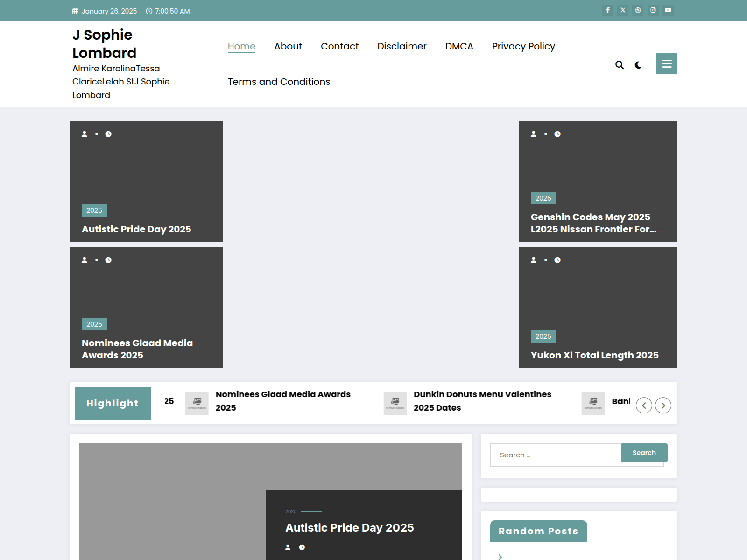Viewport: 747px width, 560px height.
Task: Click the January 26, 2025 date text
Action: pos(109,11)
